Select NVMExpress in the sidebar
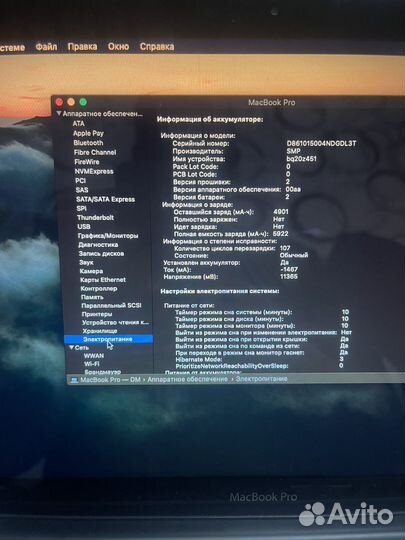The image size is (405, 540). (x=94, y=171)
